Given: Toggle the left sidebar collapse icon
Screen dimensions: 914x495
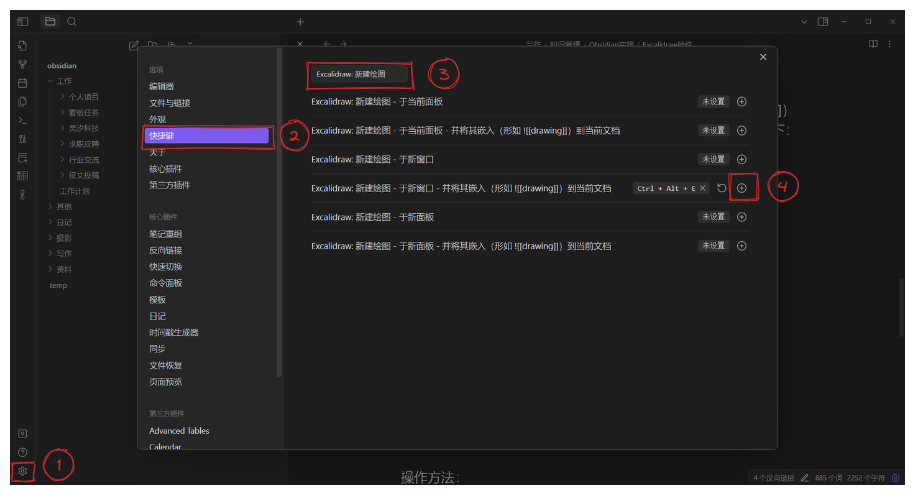Looking at the screenshot, I should pos(23,22).
